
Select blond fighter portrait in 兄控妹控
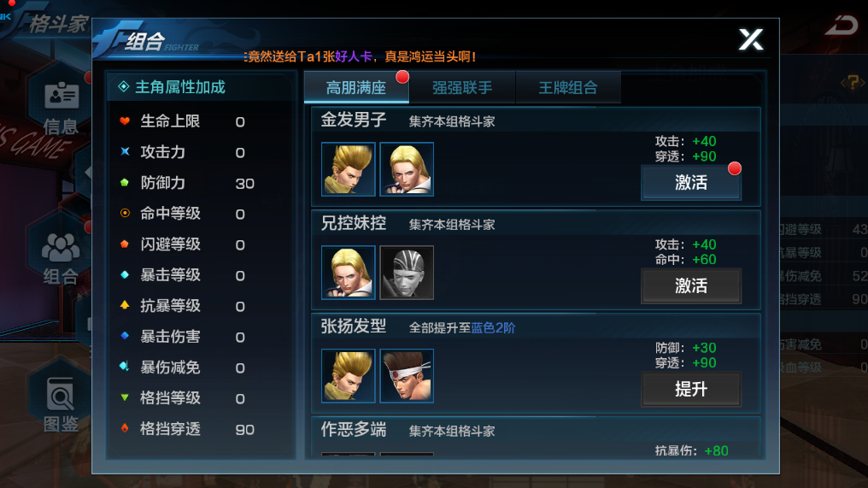(349, 273)
